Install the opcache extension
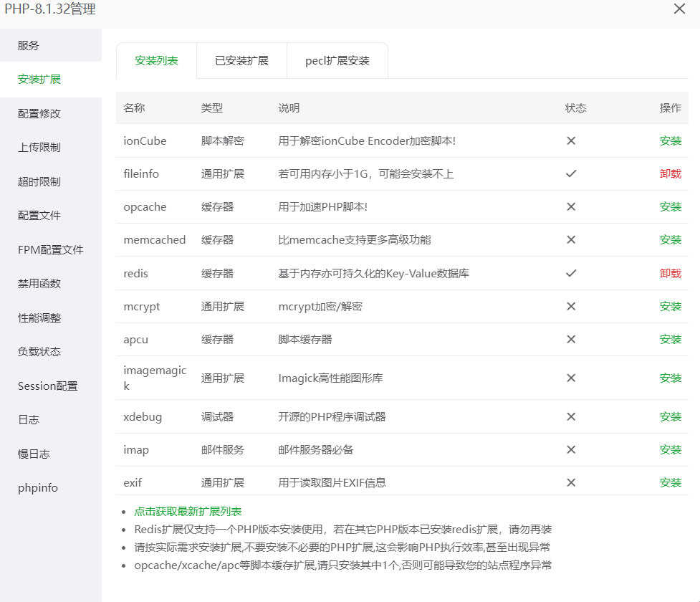Image resolution: width=700 pixels, height=602 pixels. coord(671,207)
